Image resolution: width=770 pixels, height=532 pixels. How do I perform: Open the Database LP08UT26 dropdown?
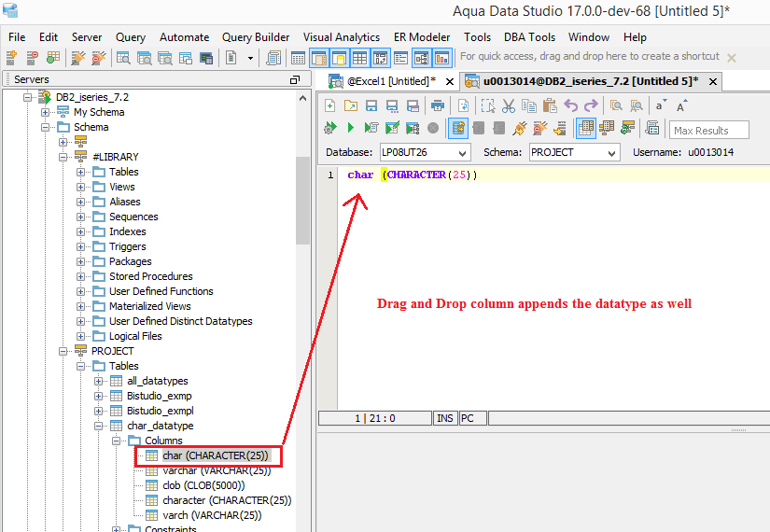tap(462, 153)
